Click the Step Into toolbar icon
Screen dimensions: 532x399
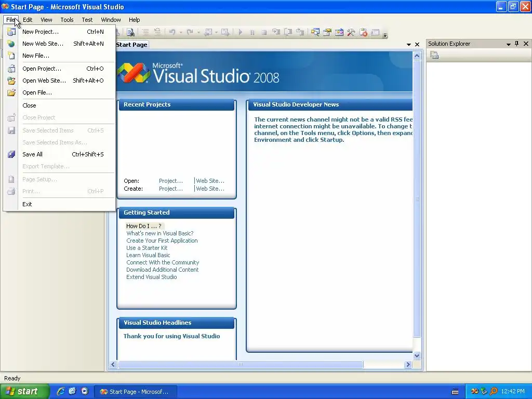pyautogui.click(x=276, y=32)
